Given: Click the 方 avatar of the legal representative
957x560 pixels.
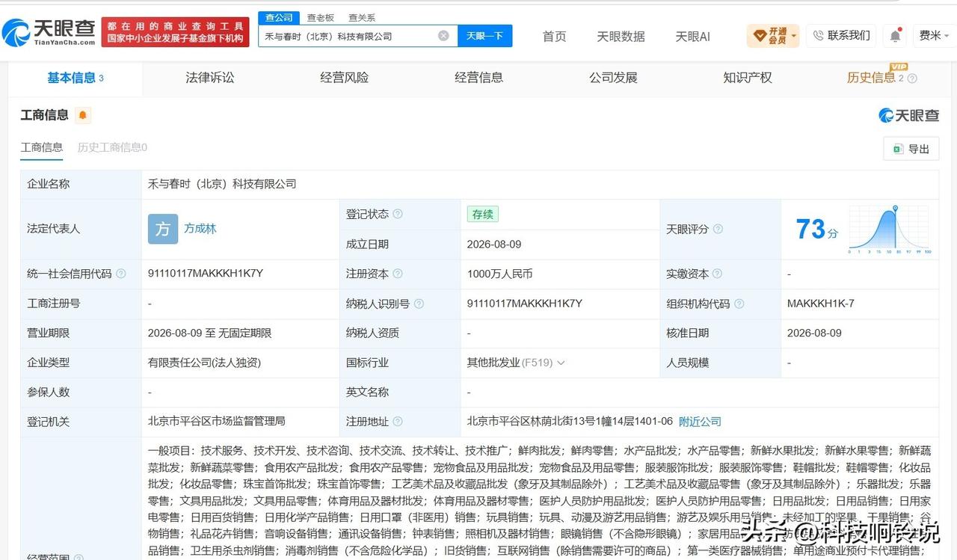Looking at the screenshot, I should coord(163,229).
